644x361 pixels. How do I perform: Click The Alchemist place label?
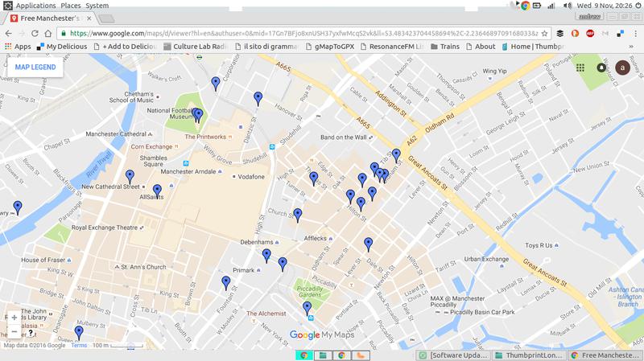tap(266, 314)
